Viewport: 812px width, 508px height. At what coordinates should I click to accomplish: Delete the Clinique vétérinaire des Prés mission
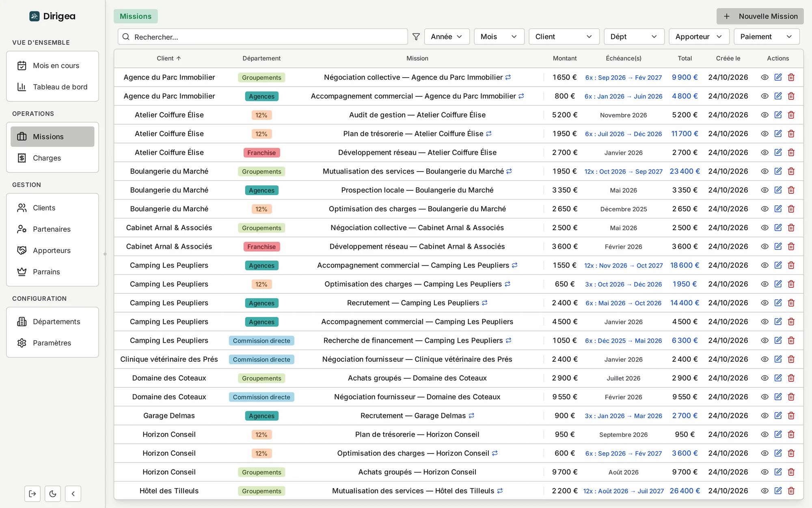(x=791, y=359)
